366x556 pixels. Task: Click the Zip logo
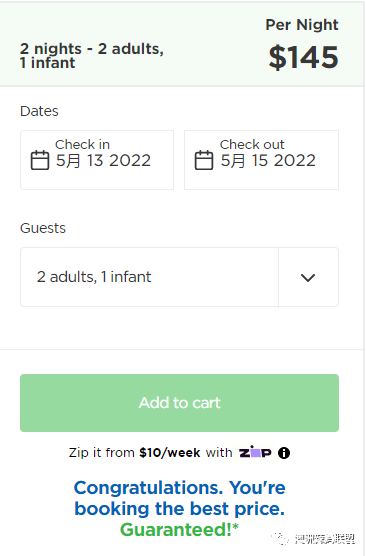click(x=255, y=452)
